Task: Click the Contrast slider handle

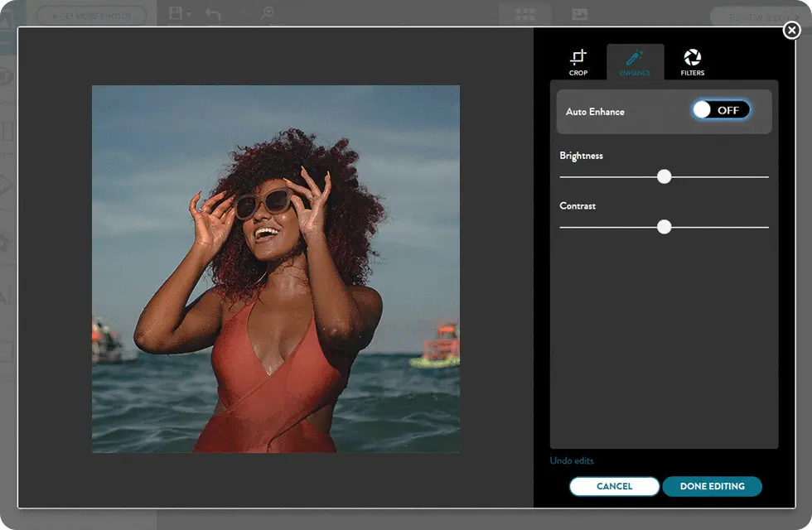Action: tap(664, 227)
